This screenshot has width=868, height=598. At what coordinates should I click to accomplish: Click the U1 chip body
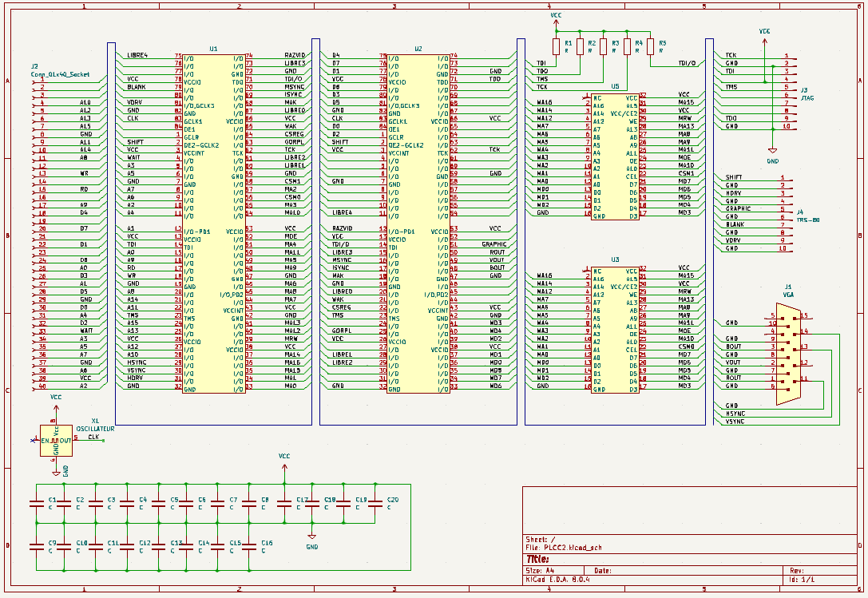pos(213,224)
